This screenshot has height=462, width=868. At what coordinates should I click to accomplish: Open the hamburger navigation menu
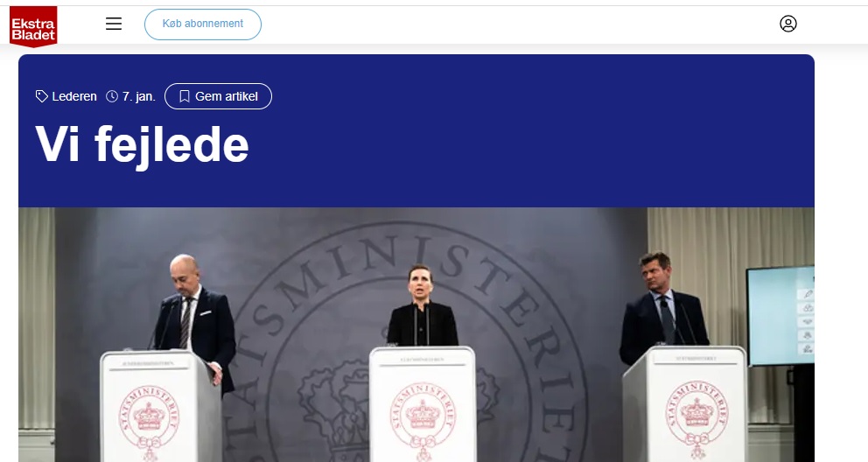point(114,24)
